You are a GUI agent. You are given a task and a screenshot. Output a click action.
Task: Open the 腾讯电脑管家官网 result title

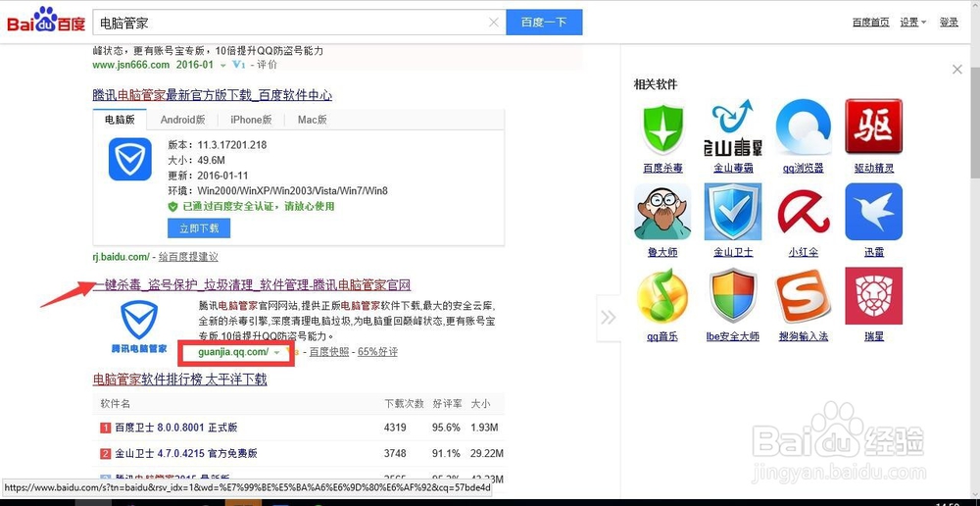coord(252,285)
